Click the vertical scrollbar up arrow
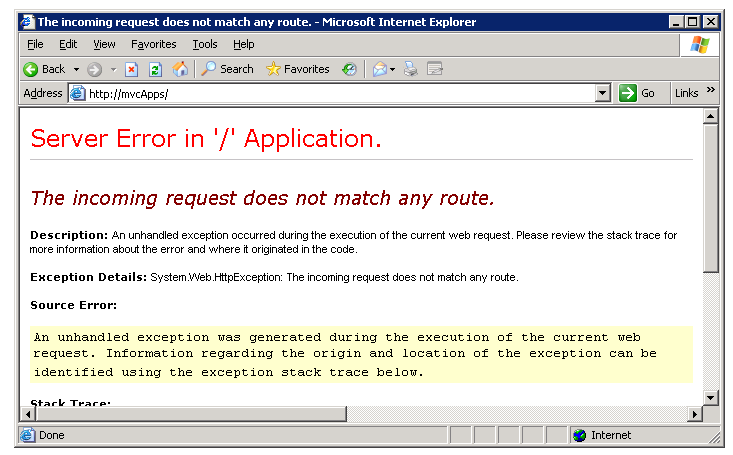733x455 pixels. [x=711, y=116]
